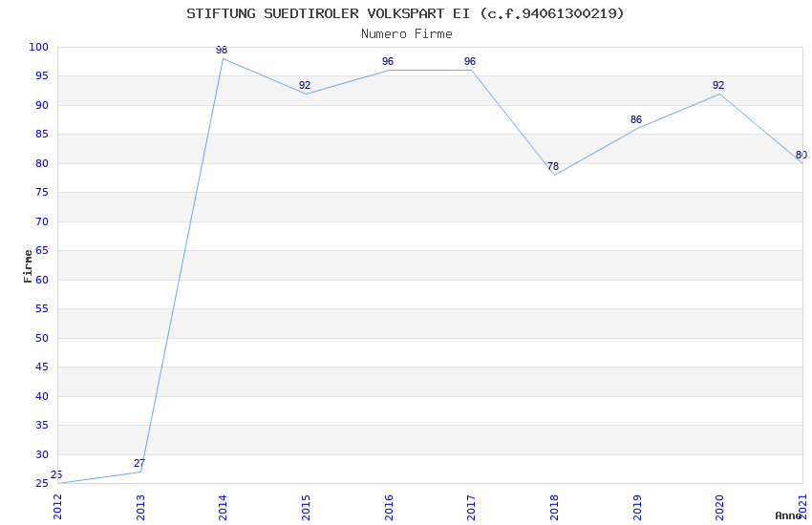Click x-axis year label 2015
This screenshot has width=812, height=525.
306,507
